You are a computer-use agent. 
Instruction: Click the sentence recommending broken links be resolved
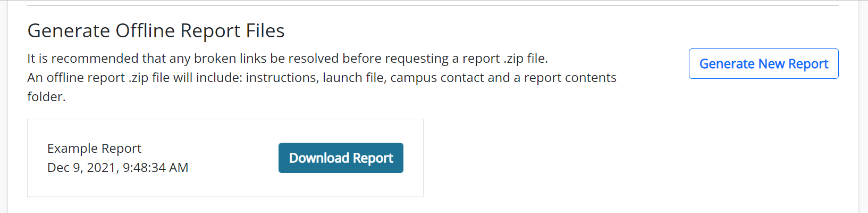(287, 59)
